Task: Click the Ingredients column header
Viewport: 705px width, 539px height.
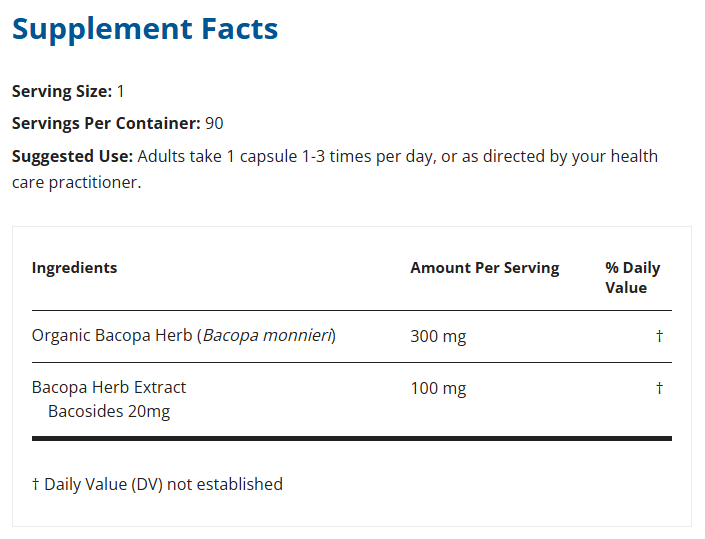Action: coord(74,268)
